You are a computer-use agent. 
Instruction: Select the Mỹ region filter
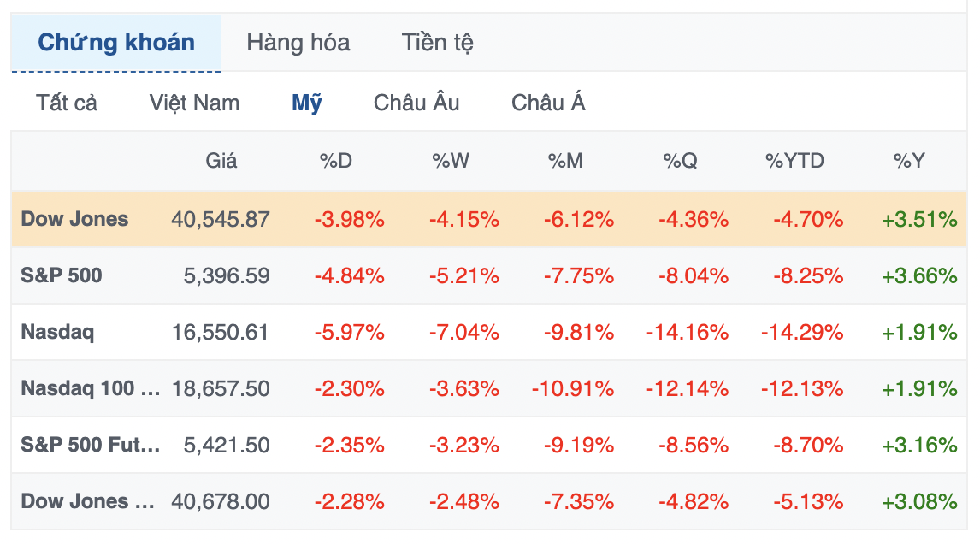(x=307, y=103)
